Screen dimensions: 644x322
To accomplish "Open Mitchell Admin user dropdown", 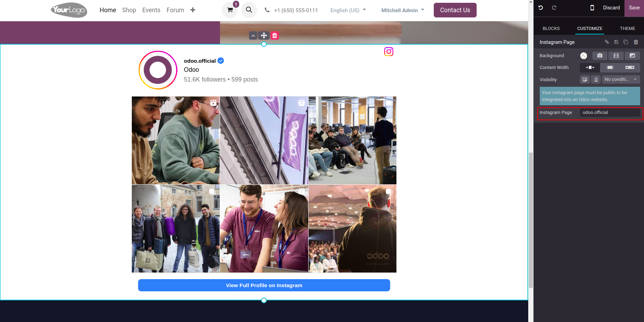I will click(403, 10).
